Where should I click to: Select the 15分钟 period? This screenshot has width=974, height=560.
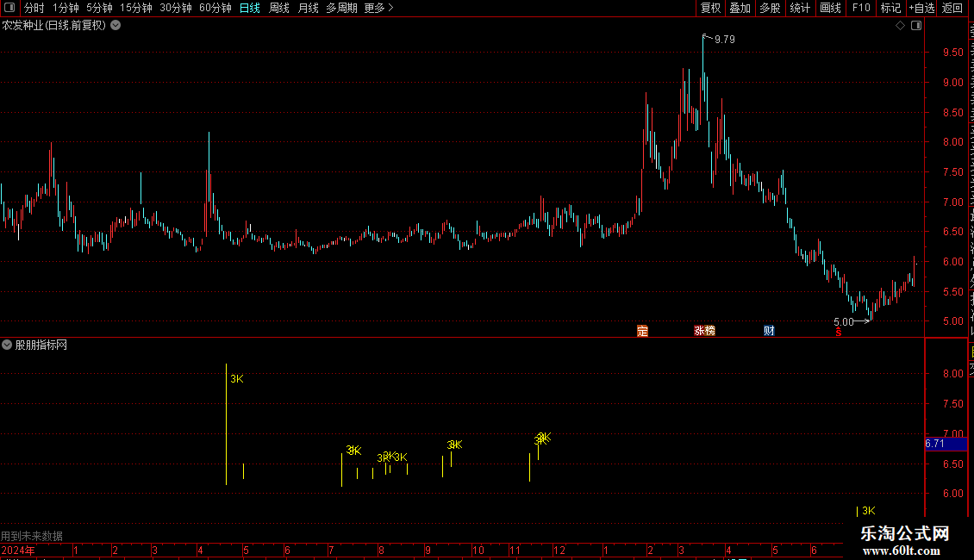(x=135, y=8)
